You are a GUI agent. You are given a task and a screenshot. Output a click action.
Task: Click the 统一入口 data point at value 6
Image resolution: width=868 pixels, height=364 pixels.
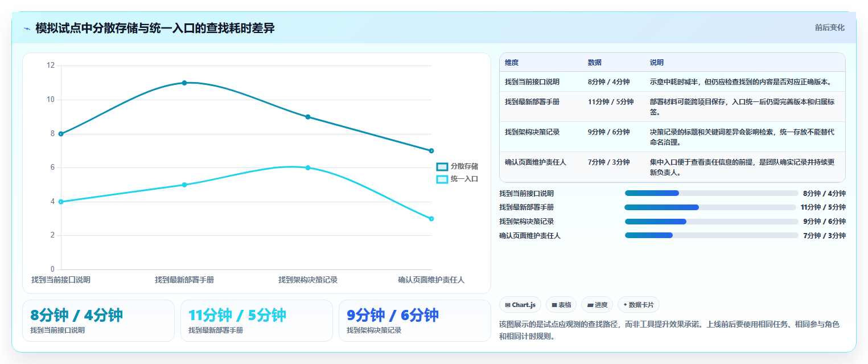(308, 167)
